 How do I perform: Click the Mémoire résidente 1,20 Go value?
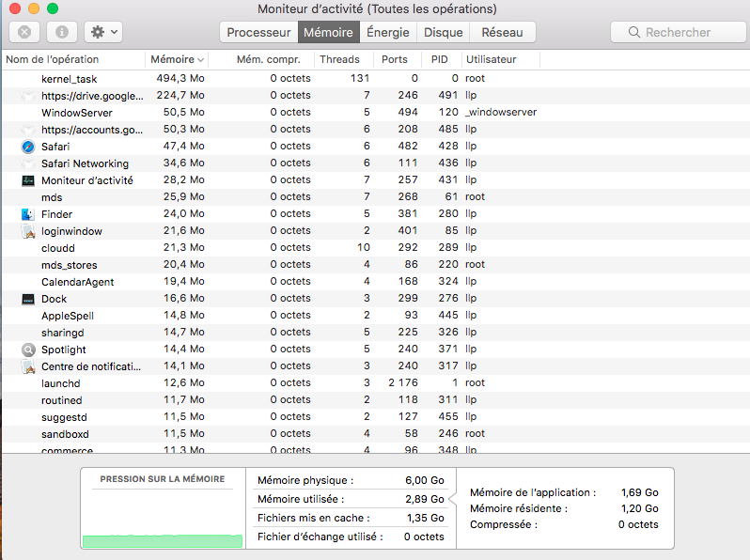click(x=639, y=509)
